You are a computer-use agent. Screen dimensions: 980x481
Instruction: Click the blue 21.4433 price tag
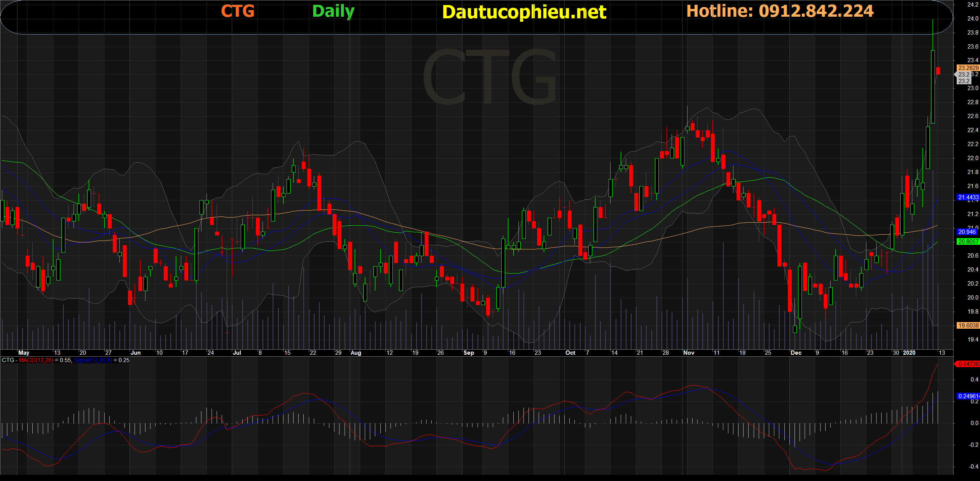968,197
